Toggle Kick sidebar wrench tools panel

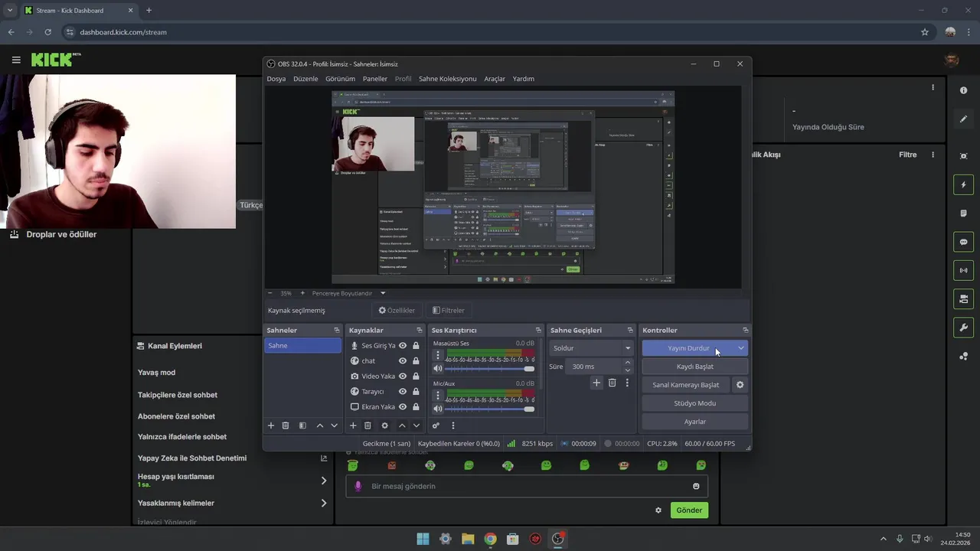click(963, 328)
